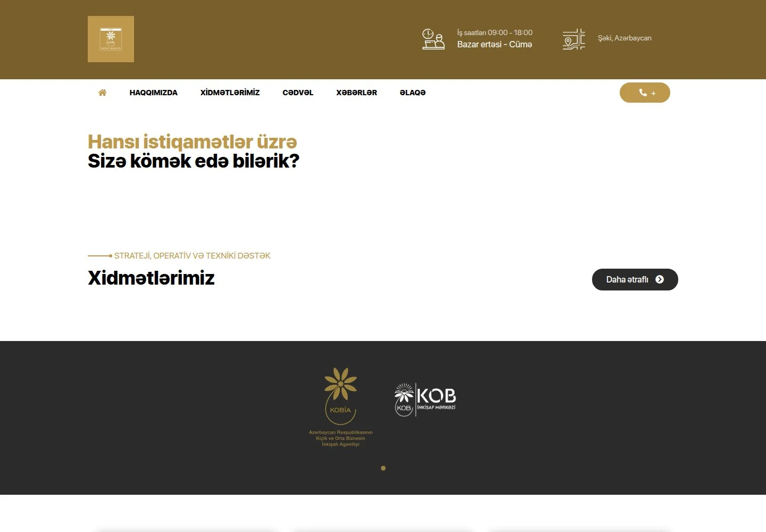766x532 pixels.
Task: Go to the home page icon
Action: click(x=103, y=93)
